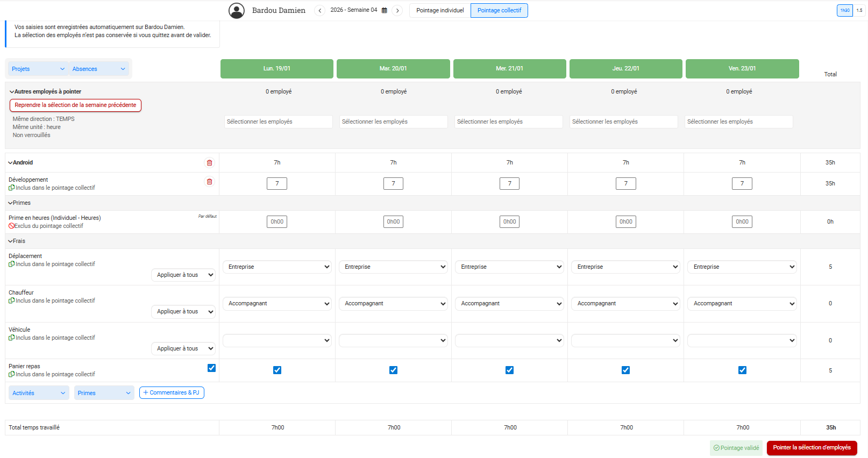Screen dimensions: 868x458
Task: Click 'Exclus du pointage collectif' under Prime en heures
Action: (x=49, y=226)
